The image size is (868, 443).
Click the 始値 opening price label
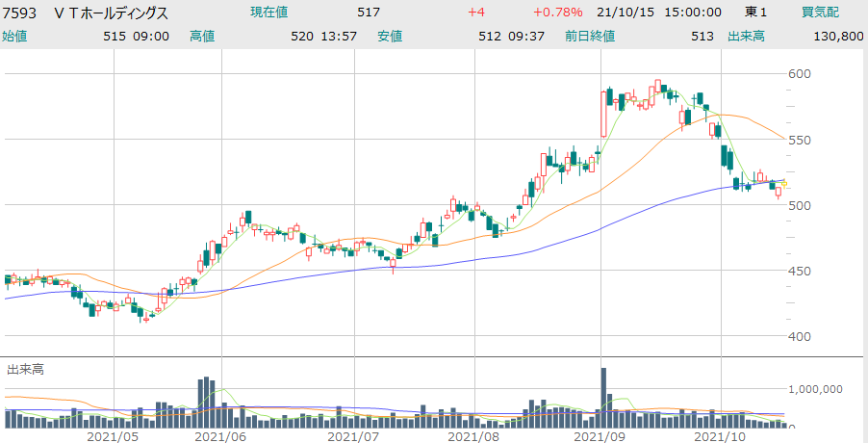pos(14,37)
